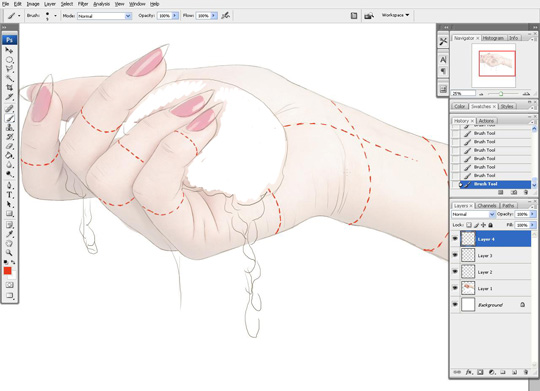This screenshot has height=391, width=540.
Task: Select the Move tool
Action: 9,50
